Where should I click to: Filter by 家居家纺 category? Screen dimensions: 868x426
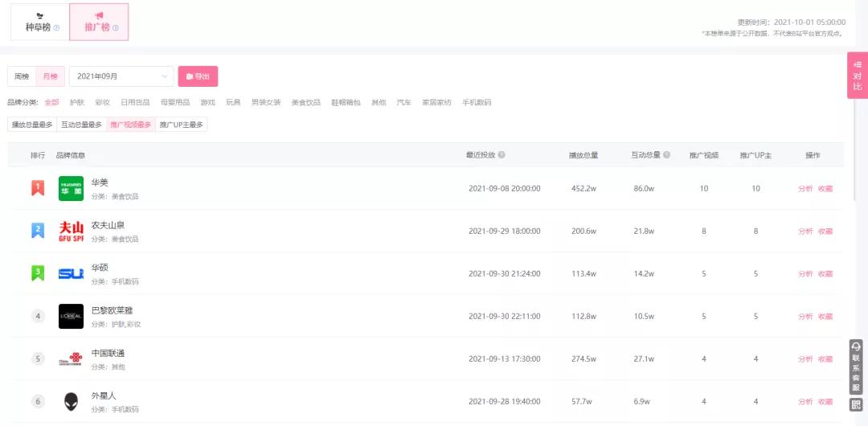(x=436, y=103)
